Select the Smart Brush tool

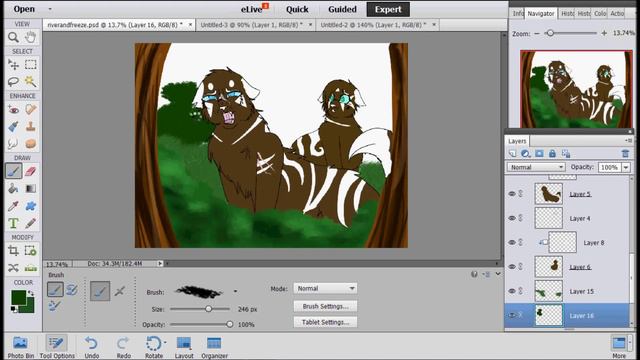click(13, 127)
